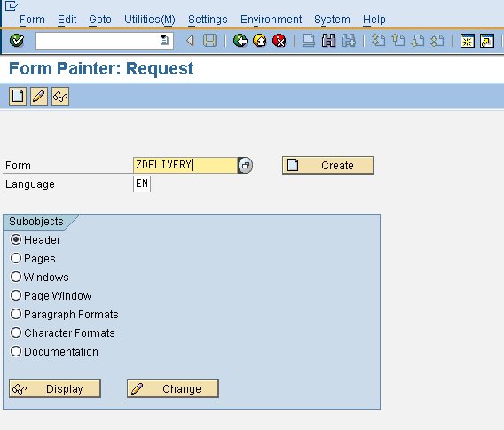Click the Create page icon in application toolbar
The height and width of the screenshot is (430, 504).
point(18,96)
